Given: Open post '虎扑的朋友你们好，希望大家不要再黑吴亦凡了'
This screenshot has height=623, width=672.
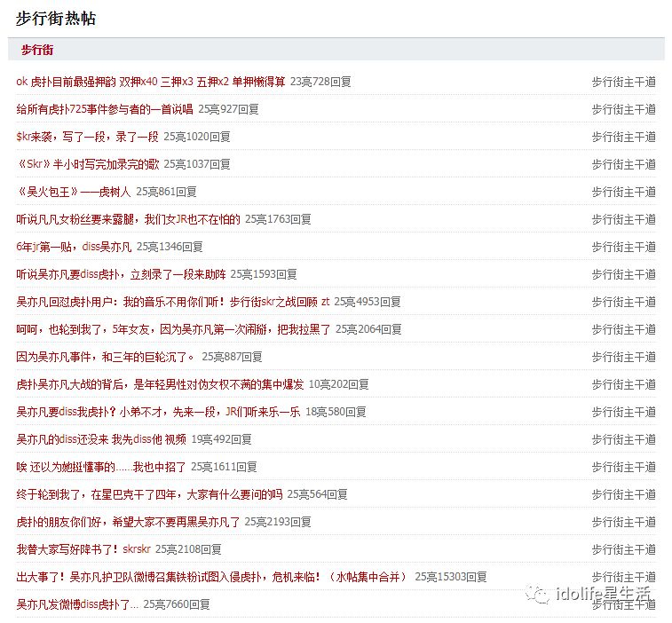Looking at the screenshot, I should pyautogui.click(x=128, y=522).
